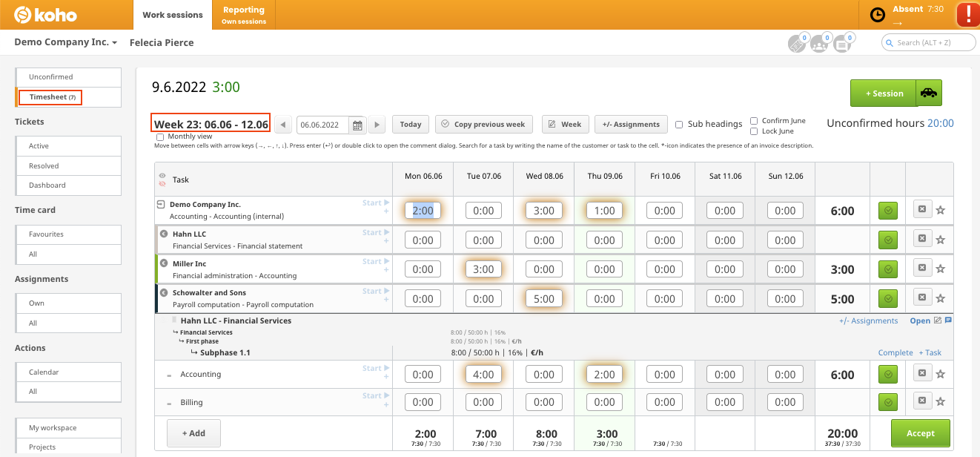Click the search magnifier icon
The height and width of the screenshot is (457, 980).
point(890,43)
